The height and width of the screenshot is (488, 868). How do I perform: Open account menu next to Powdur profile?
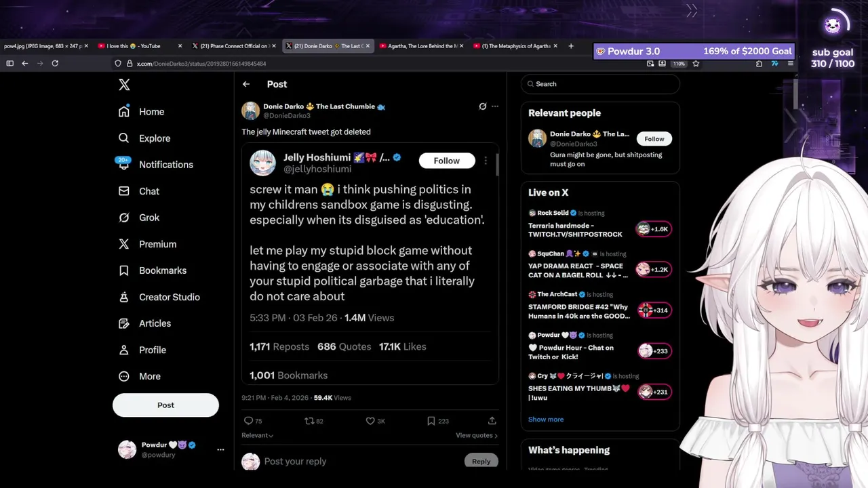[220, 449]
